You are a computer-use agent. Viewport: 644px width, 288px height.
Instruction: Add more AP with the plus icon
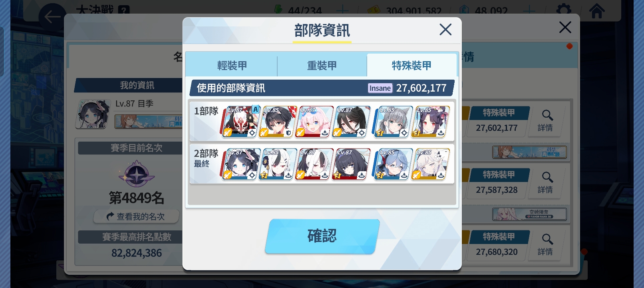pyautogui.click(x=342, y=11)
